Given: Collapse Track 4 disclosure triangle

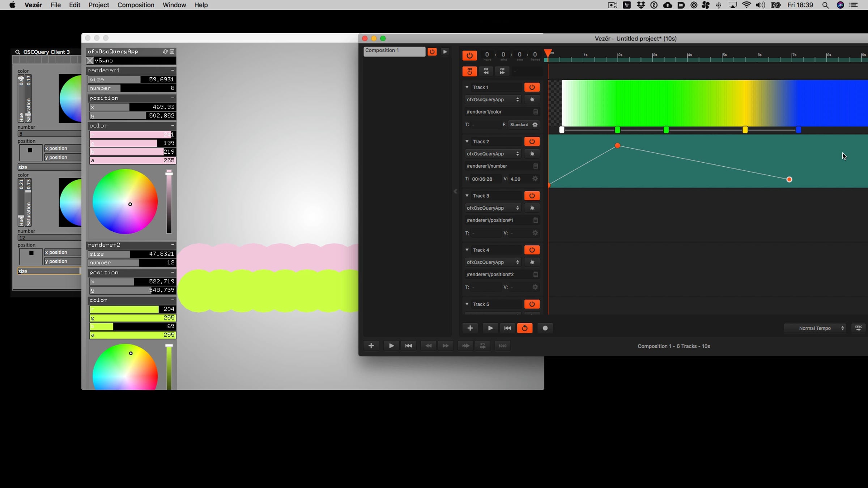Looking at the screenshot, I should [x=467, y=250].
